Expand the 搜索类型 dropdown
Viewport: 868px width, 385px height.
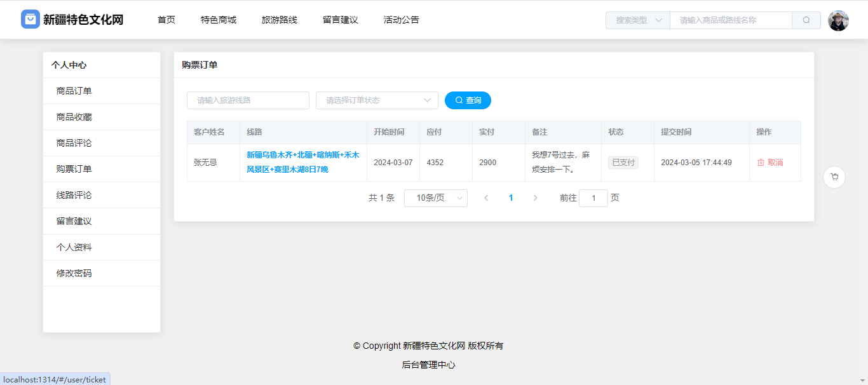(637, 20)
